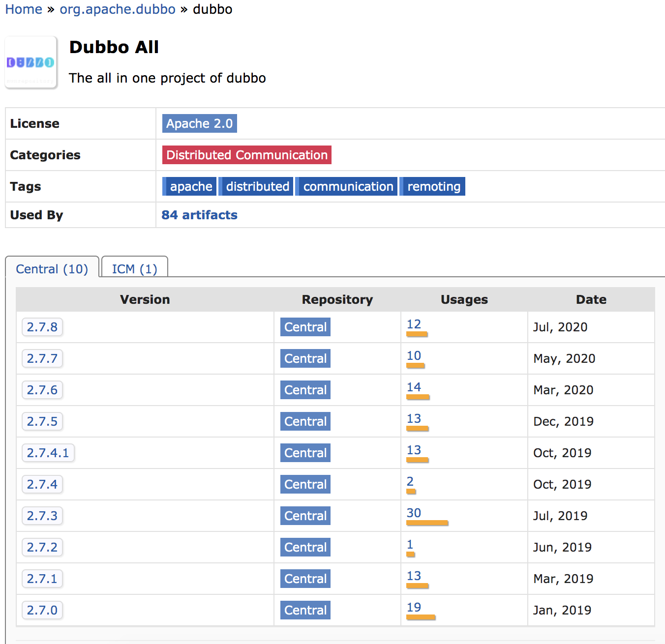
Task: Click the dubbo breadcrumb text
Action: (212, 9)
